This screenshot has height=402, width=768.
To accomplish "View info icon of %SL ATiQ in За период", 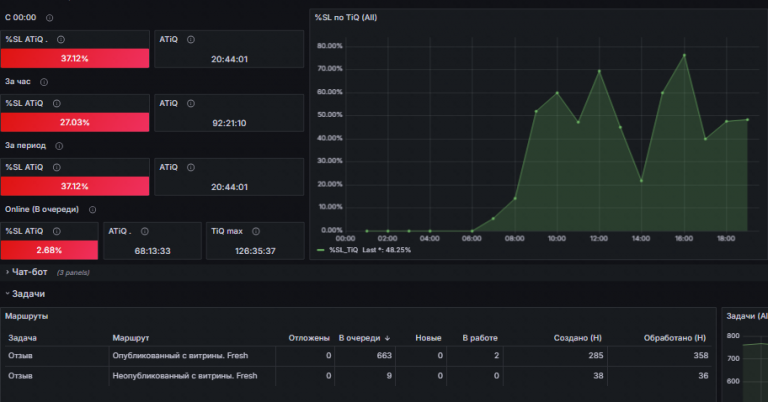I will click(57, 167).
